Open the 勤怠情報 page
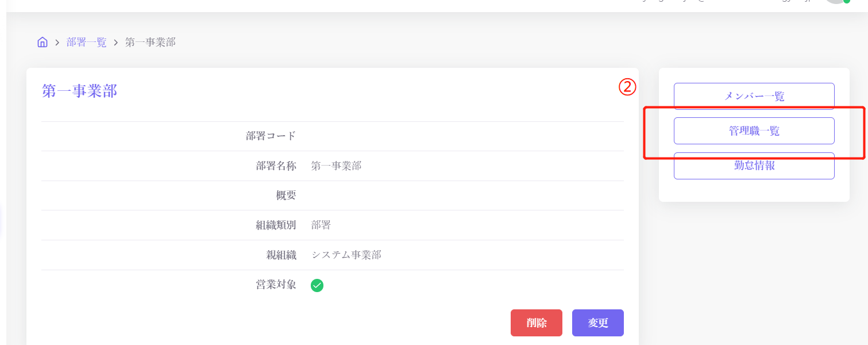 point(754,166)
